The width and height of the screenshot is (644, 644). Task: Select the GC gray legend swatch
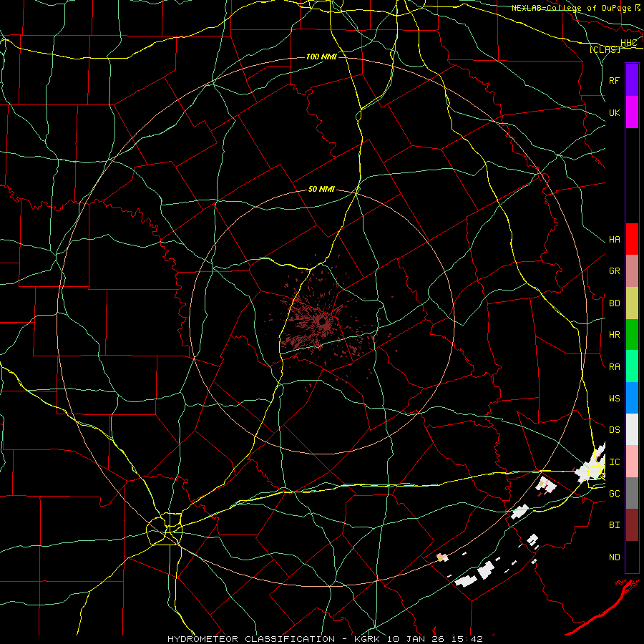tap(632, 493)
